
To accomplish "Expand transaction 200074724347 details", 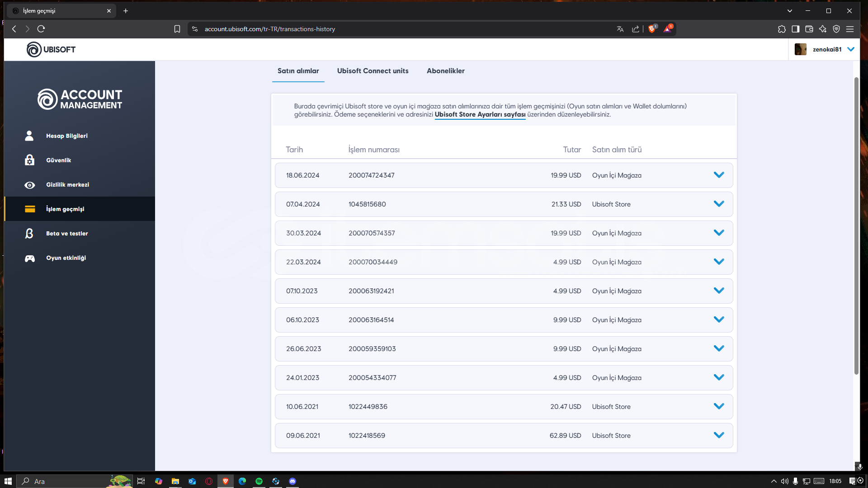I will [719, 175].
